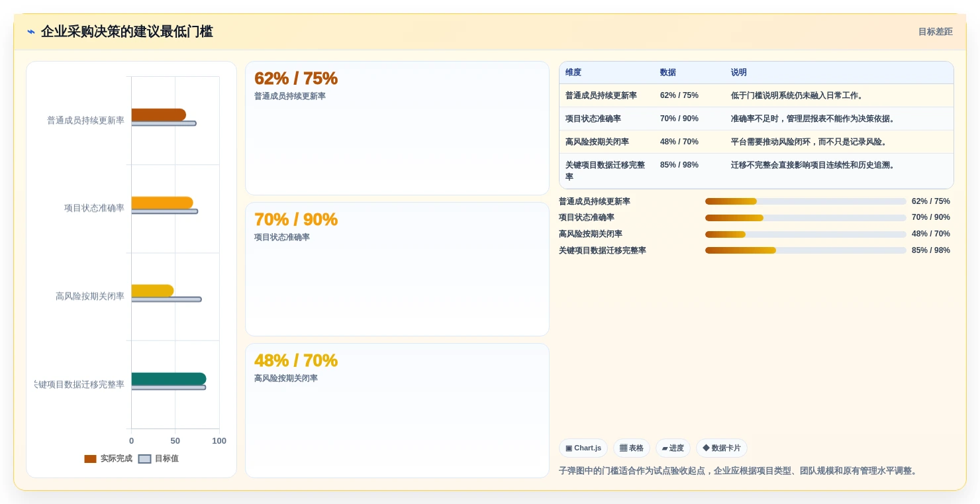
Task: Click the orange 项目状态准确率 chart bar
Action: (162, 203)
